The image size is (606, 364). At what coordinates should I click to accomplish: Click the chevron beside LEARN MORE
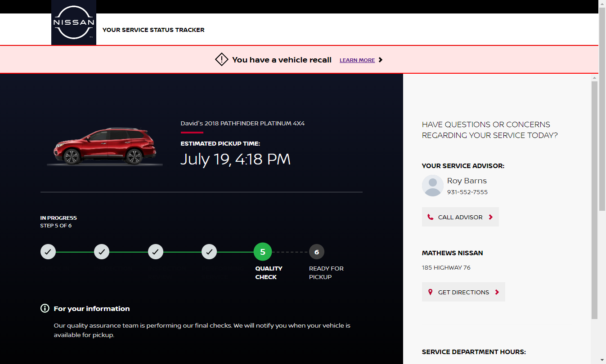(x=381, y=60)
